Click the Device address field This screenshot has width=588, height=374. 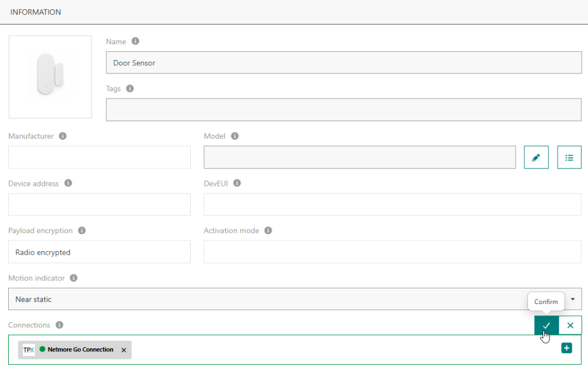click(x=99, y=204)
